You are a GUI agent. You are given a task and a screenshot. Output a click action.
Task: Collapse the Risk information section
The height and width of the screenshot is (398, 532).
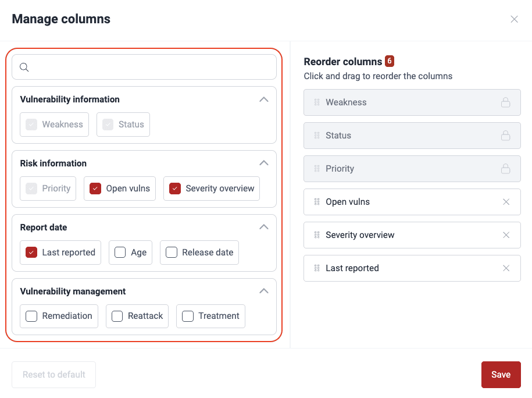tap(263, 163)
